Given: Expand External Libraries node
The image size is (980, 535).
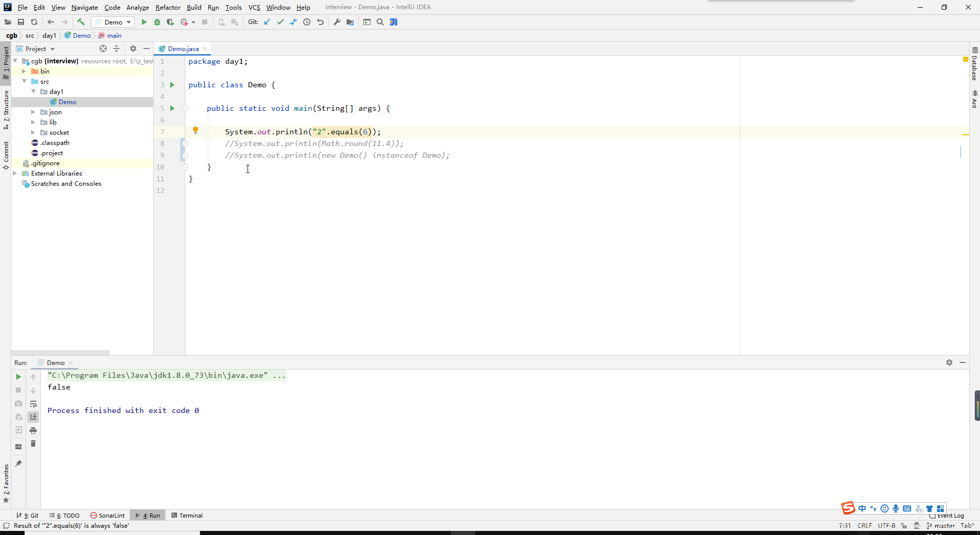Looking at the screenshot, I should pyautogui.click(x=15, y=174).
